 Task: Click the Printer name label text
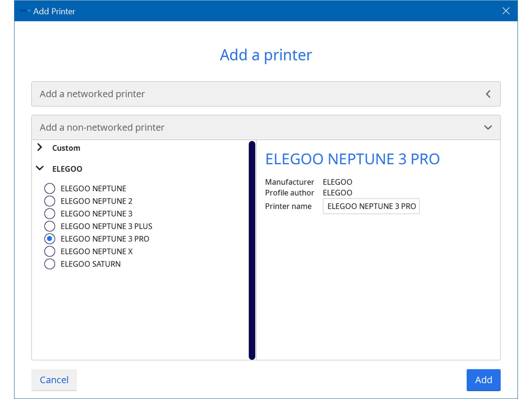[288, 206]
